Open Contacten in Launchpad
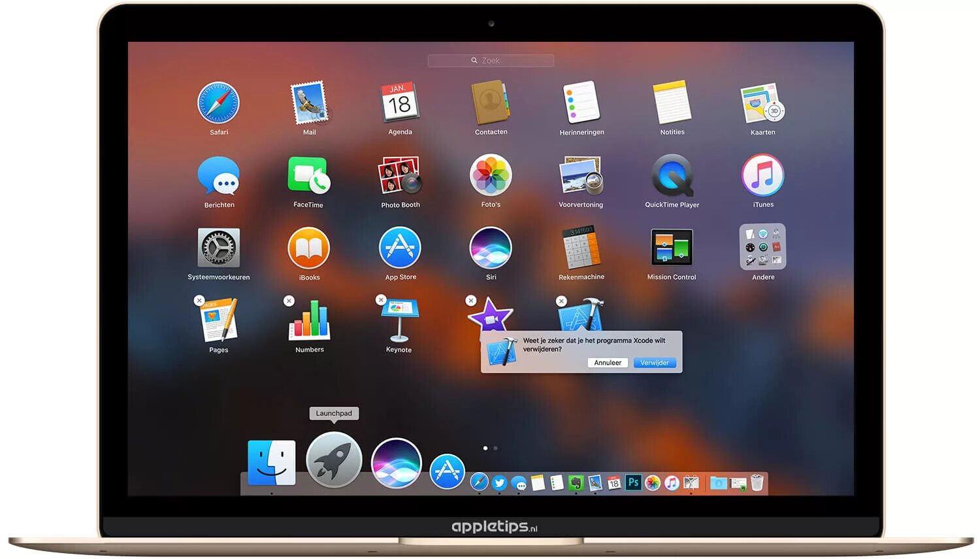Viewport: 980px width, 559px height. [490, 103]
